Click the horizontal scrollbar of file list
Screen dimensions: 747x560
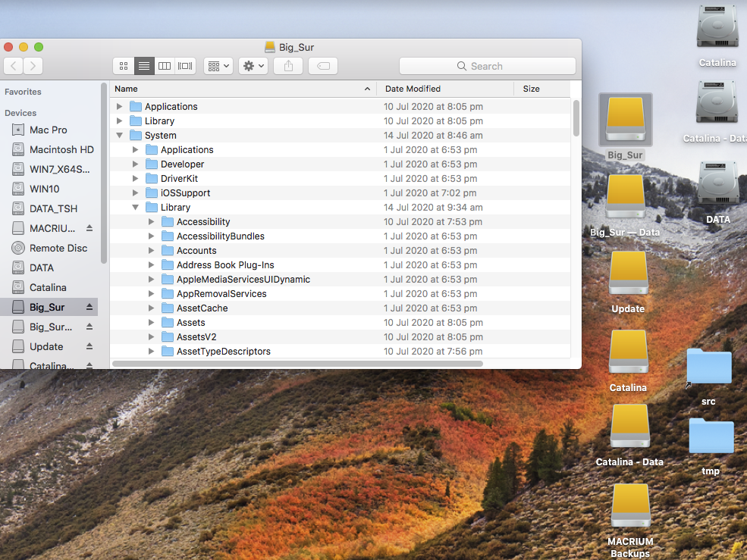pos(298,364)
